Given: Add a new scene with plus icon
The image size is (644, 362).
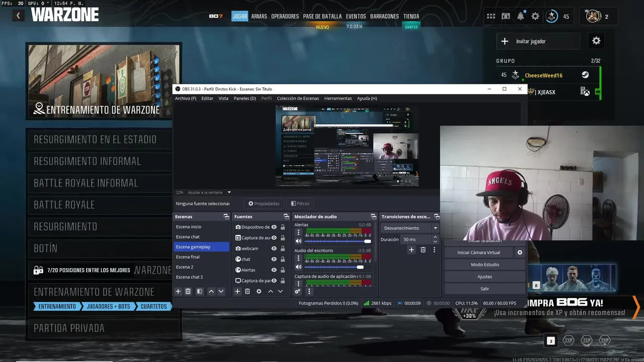Looking at the screenshot, I should pyautogui.click(x=178, y=291).
